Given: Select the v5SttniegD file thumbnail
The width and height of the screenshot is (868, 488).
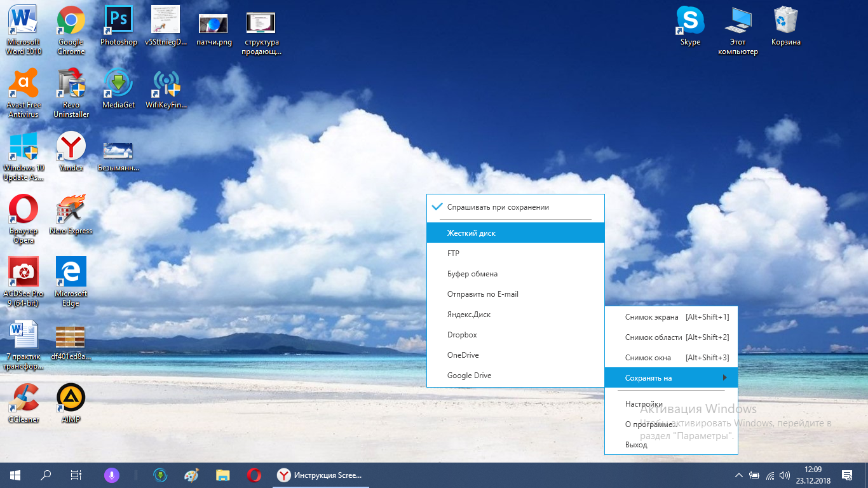Looking at the screenshot, I should coord(166,25).
